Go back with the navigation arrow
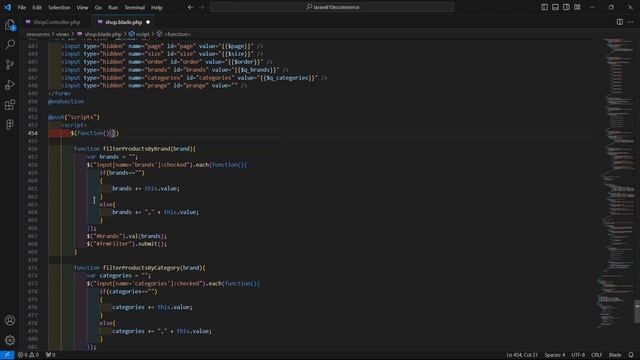 (190, 7)
